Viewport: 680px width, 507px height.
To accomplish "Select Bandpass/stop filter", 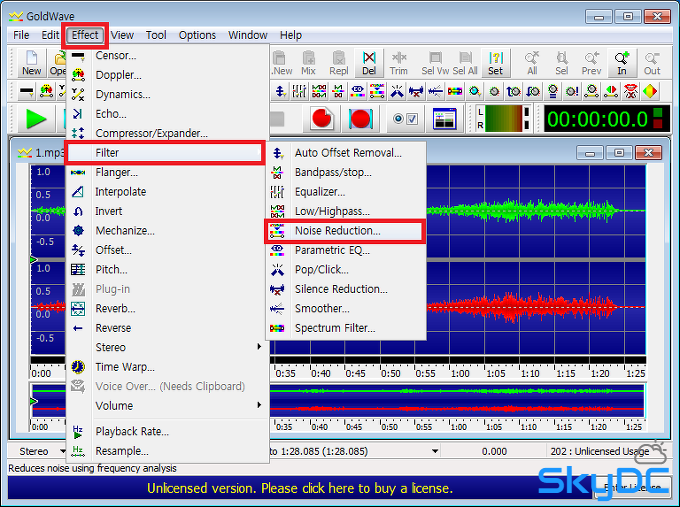I will 346,173.
